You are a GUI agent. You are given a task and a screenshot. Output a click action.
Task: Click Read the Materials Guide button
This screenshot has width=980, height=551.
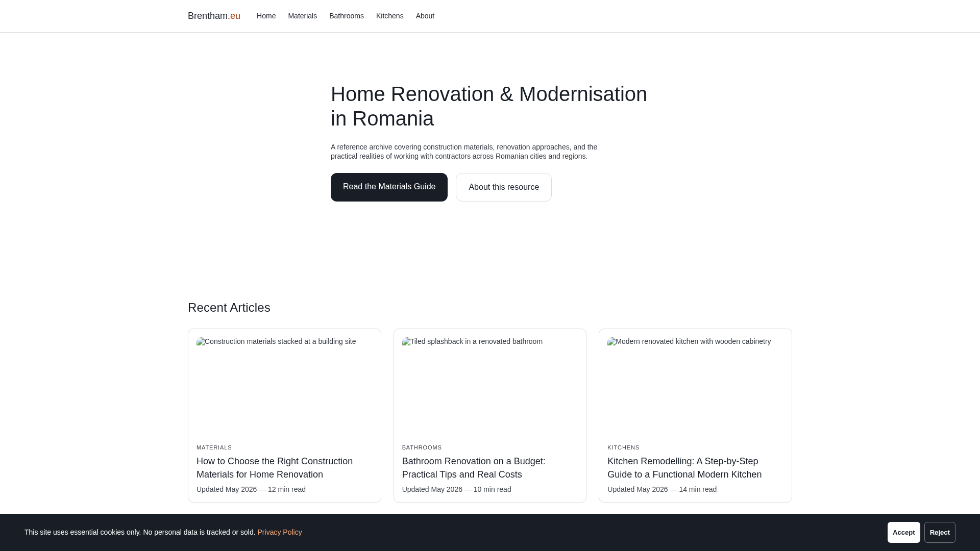point(389,187)
